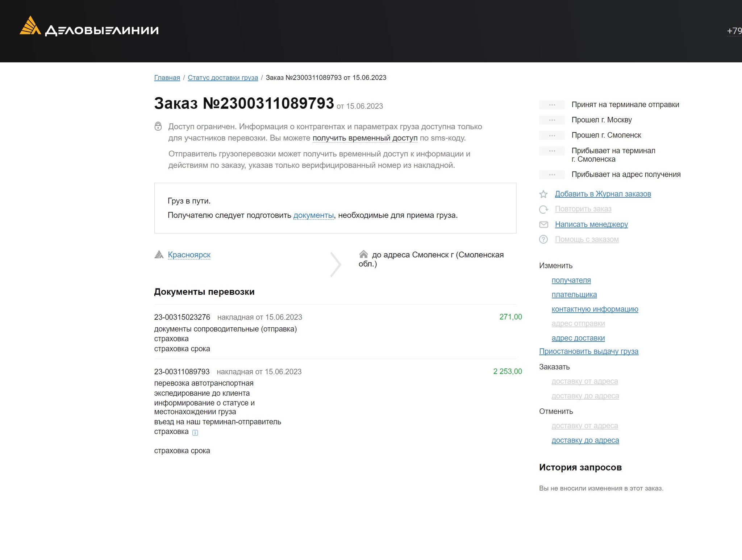
Task: Click Повторить заказ link
Action: click(x=583, y=209)
